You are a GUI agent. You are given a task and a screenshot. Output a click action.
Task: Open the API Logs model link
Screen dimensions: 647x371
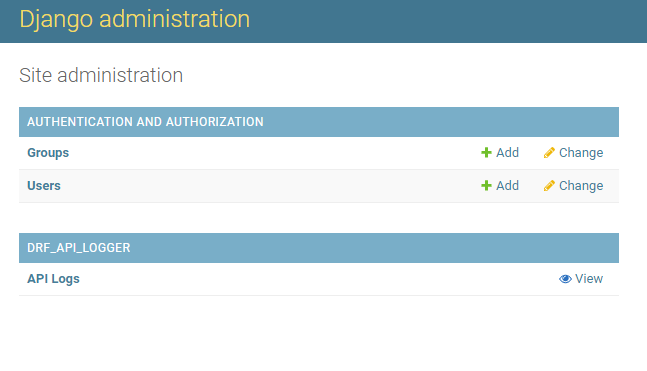click(x=53, y=279)
